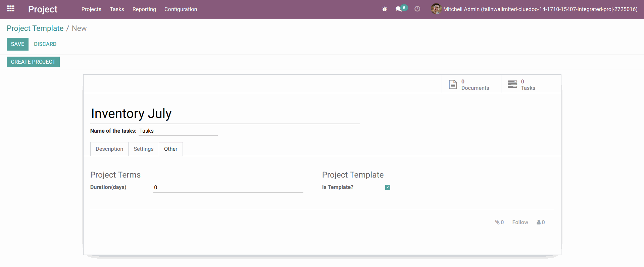
Task: Open the Configuration menu
Action: (181, 9)
